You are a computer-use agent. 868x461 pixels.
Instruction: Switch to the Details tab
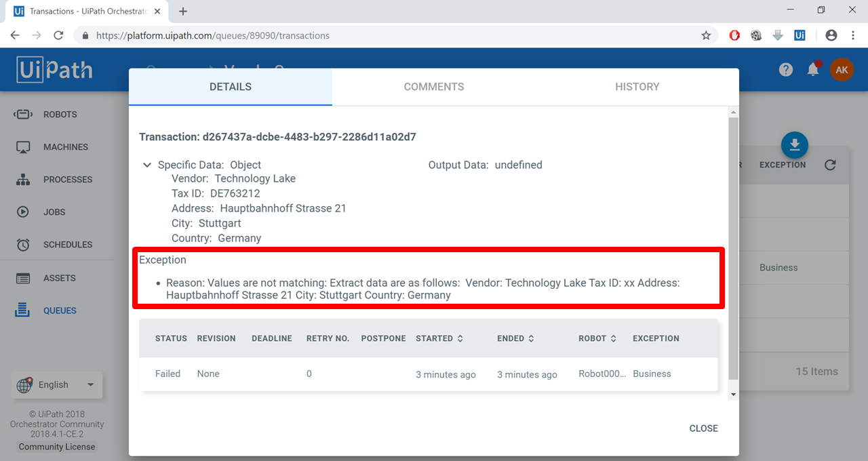coord(231,87)
